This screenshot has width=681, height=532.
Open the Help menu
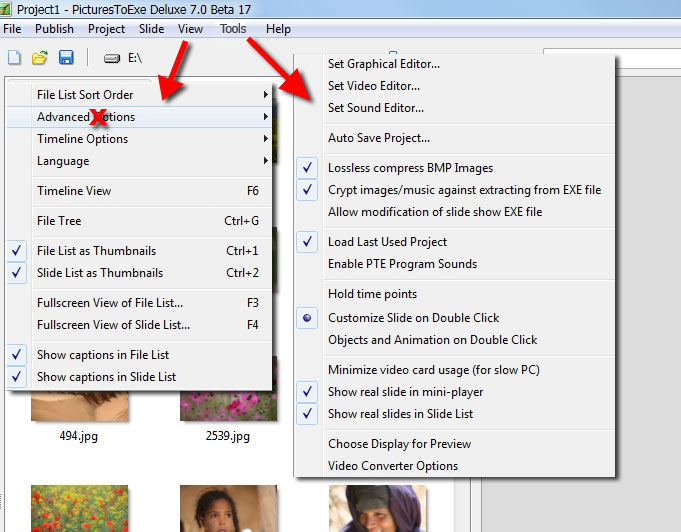278,29
